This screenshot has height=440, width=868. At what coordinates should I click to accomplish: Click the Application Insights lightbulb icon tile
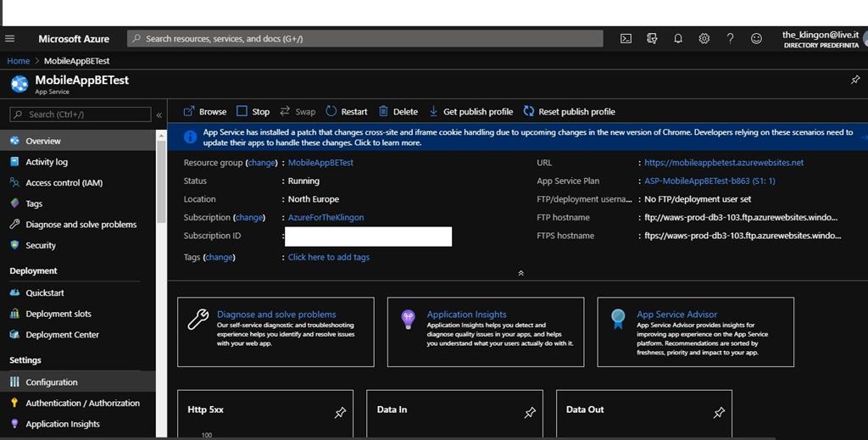(x=408, y=320)
